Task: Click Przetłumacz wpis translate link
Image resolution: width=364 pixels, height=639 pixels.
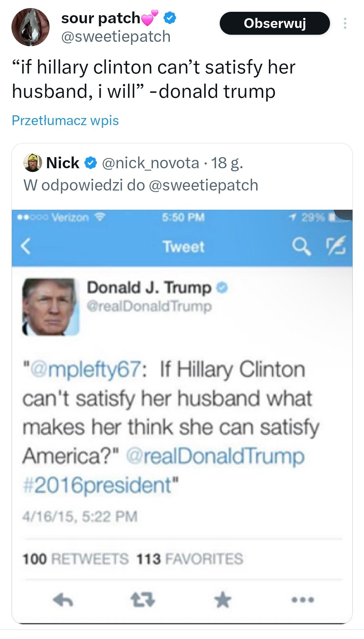Action: click(65, 120)
